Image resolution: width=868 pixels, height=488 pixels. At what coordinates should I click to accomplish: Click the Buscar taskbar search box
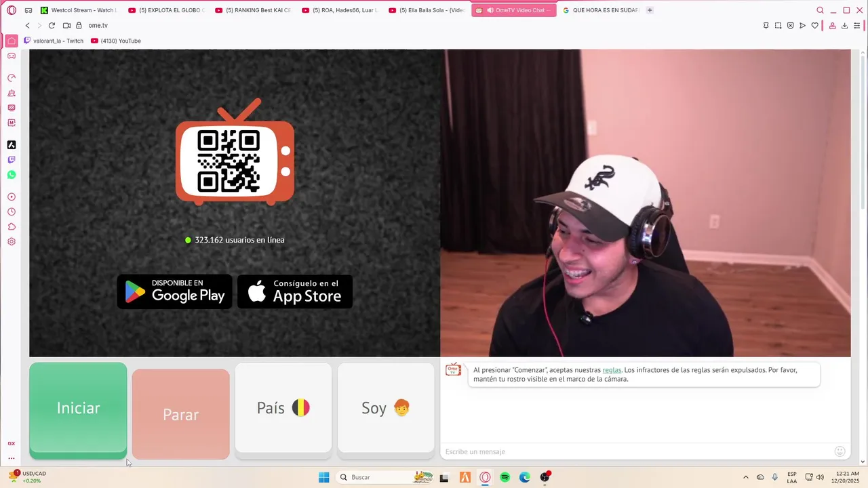pyautogui.click(x=384, y=477)
